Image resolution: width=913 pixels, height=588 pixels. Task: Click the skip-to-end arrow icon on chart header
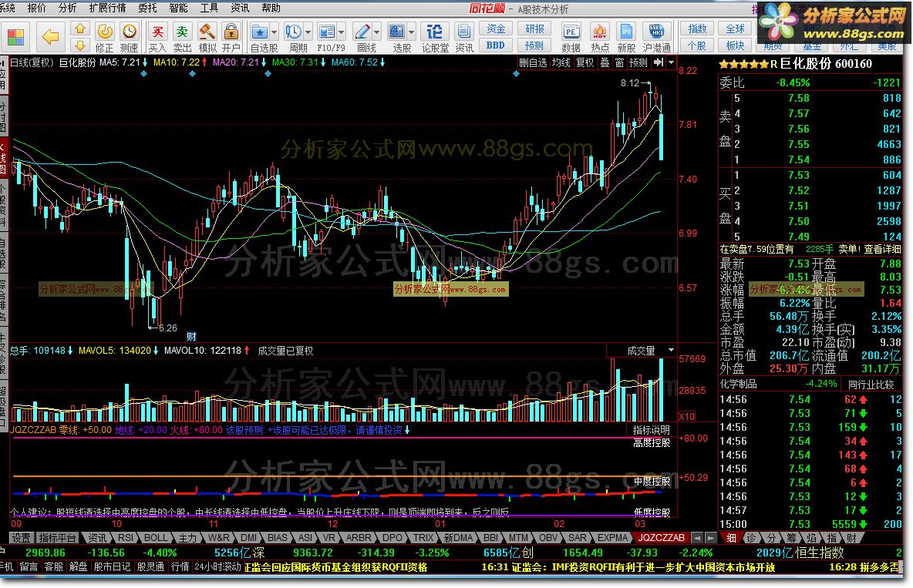click(x=659, y=62)
